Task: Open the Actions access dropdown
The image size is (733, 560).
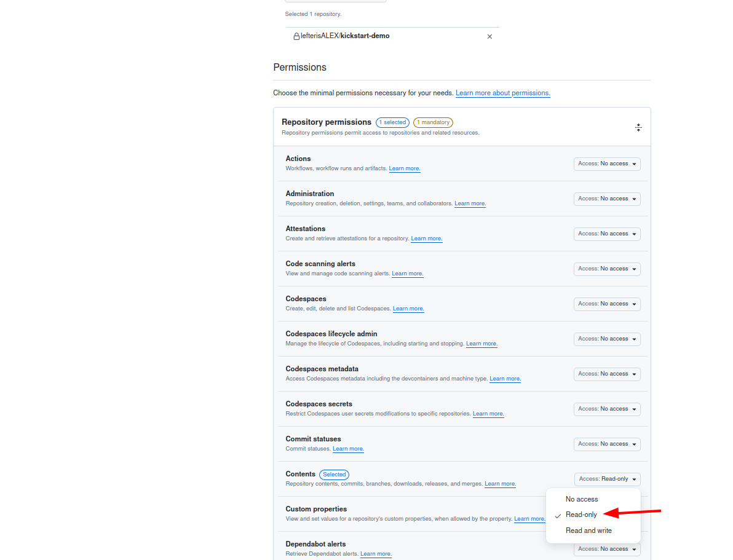Action: (607, 164)
